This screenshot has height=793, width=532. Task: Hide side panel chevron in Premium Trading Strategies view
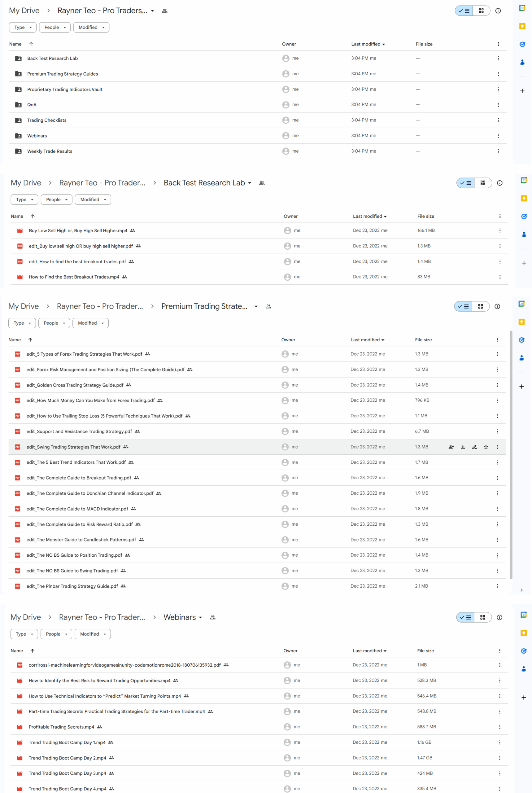point(521,590)
